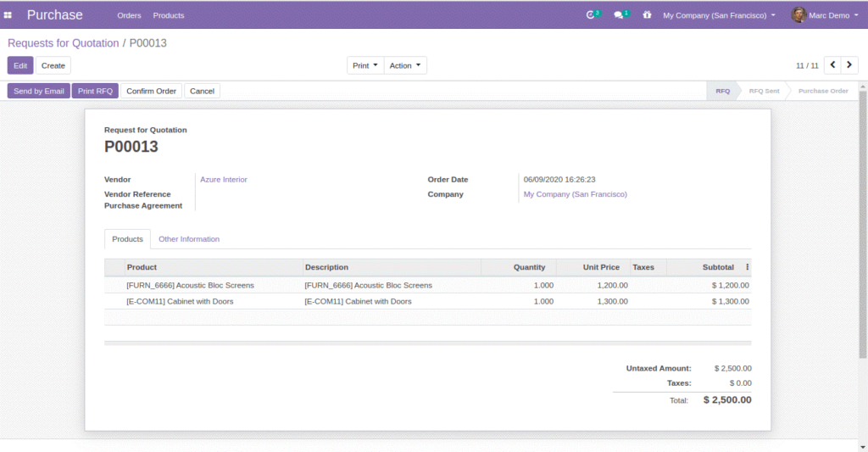Open the Print dropdown

365,65
